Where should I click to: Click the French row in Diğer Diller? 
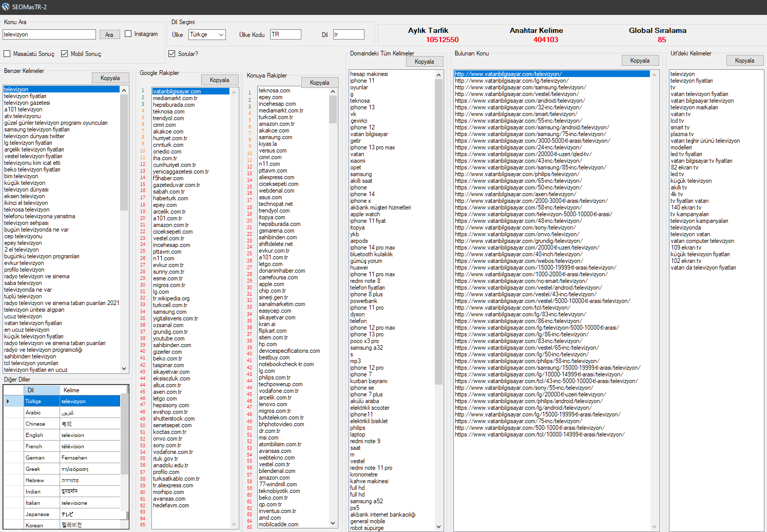click(62, 446)
